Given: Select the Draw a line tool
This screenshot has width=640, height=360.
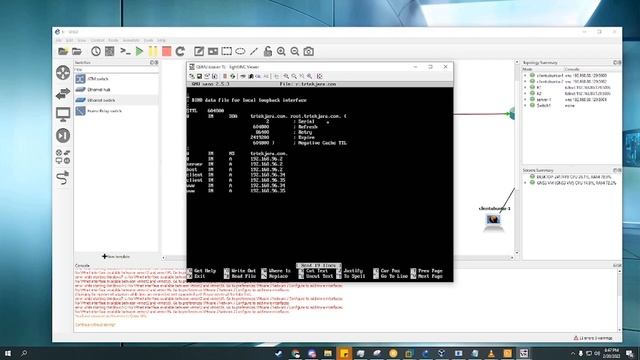Looking at the screenshot, I should coord(254,51).
